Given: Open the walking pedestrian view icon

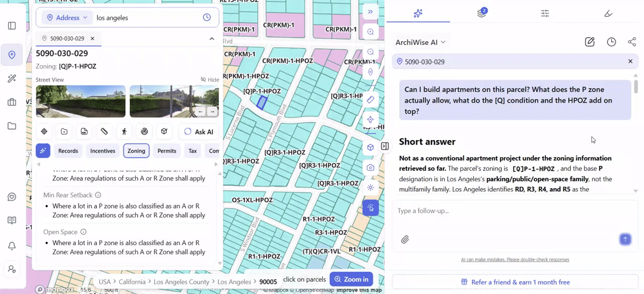Looking at the screenshot, I should tap(124, 131).
